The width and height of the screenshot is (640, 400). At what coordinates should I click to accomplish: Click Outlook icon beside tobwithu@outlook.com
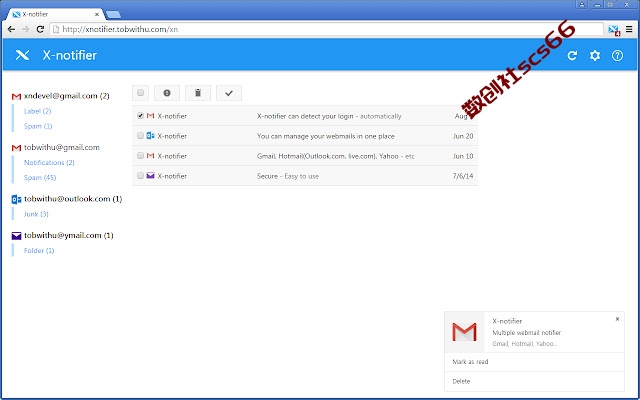tap(16, 199)
